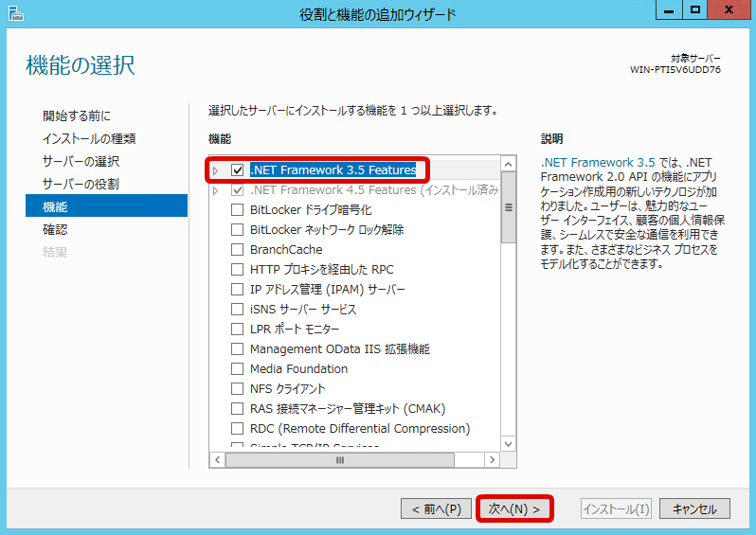Close the wizard window
The width and height of the screenshot is (756, 535).
tap(729, 10)
